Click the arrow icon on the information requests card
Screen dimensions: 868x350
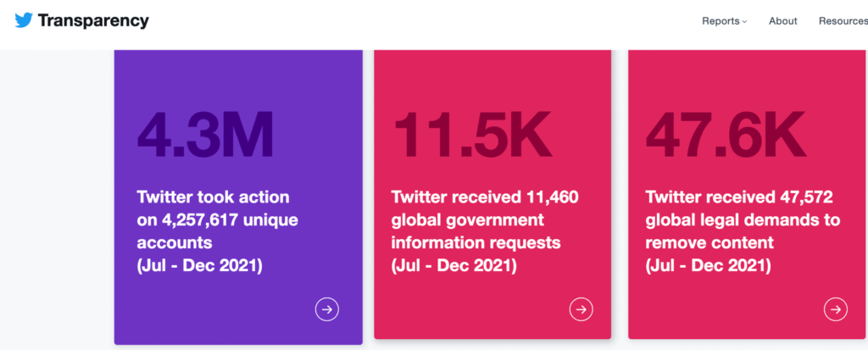pyautogui.click(x=581, y=309)
